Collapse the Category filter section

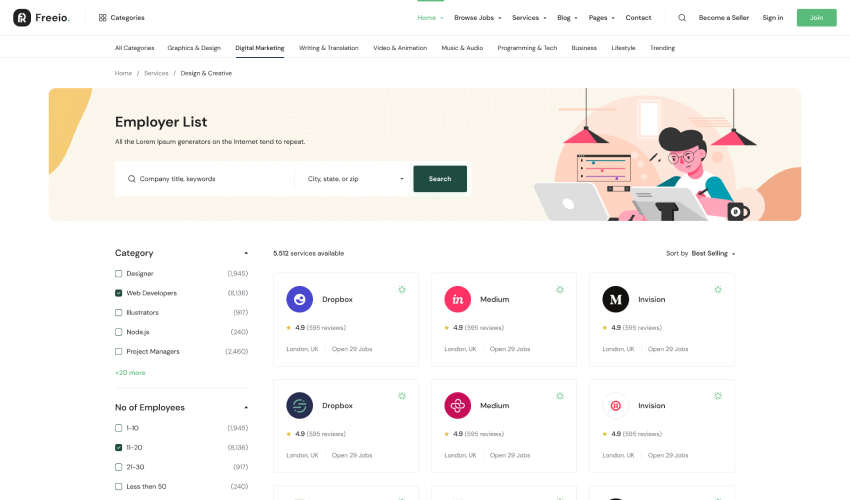pos(246,253)
